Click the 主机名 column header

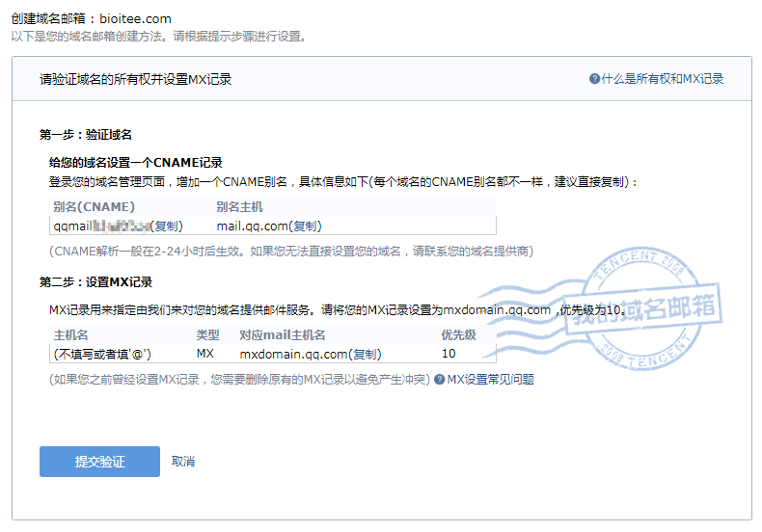pyautogui.click(x=71, y=335)
